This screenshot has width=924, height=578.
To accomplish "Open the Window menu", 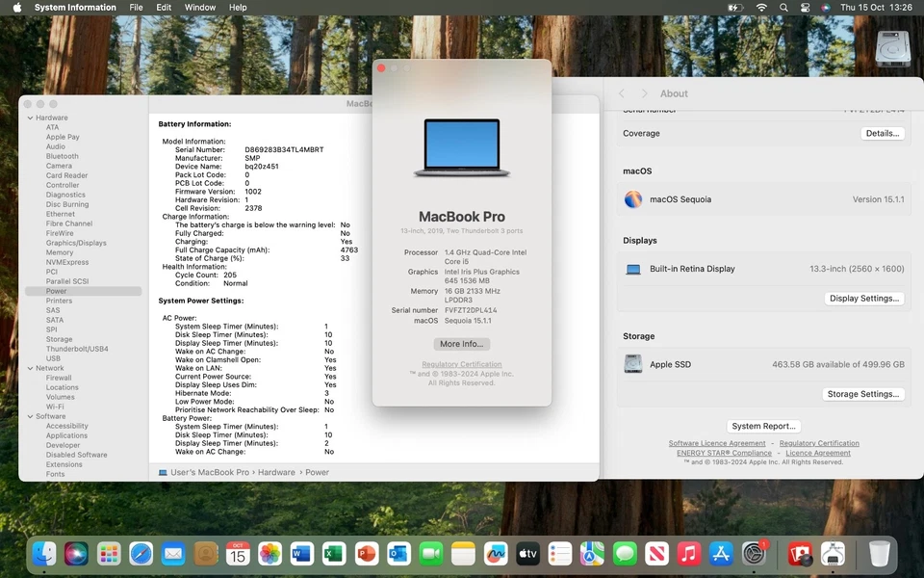I will [200, 7].
